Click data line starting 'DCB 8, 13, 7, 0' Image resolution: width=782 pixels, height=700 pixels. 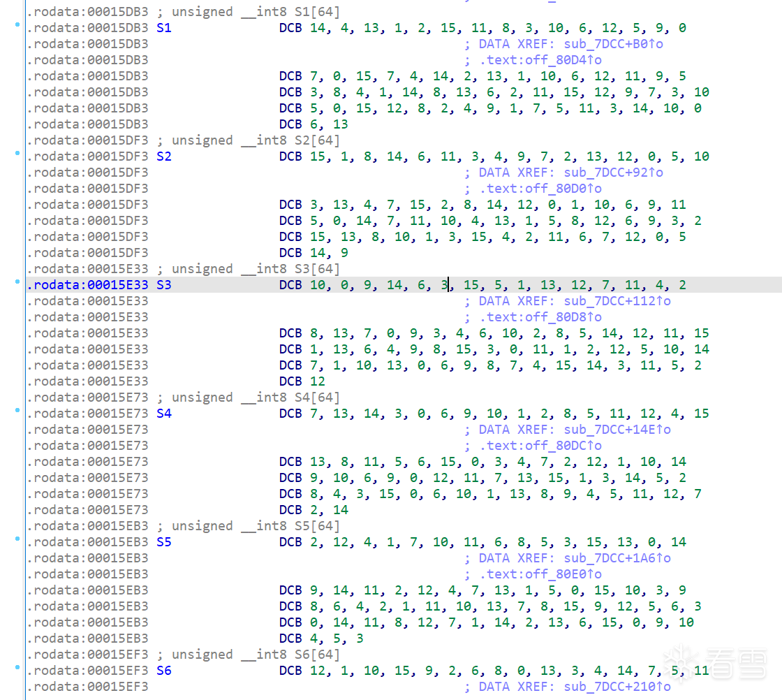tap(494, 333)
